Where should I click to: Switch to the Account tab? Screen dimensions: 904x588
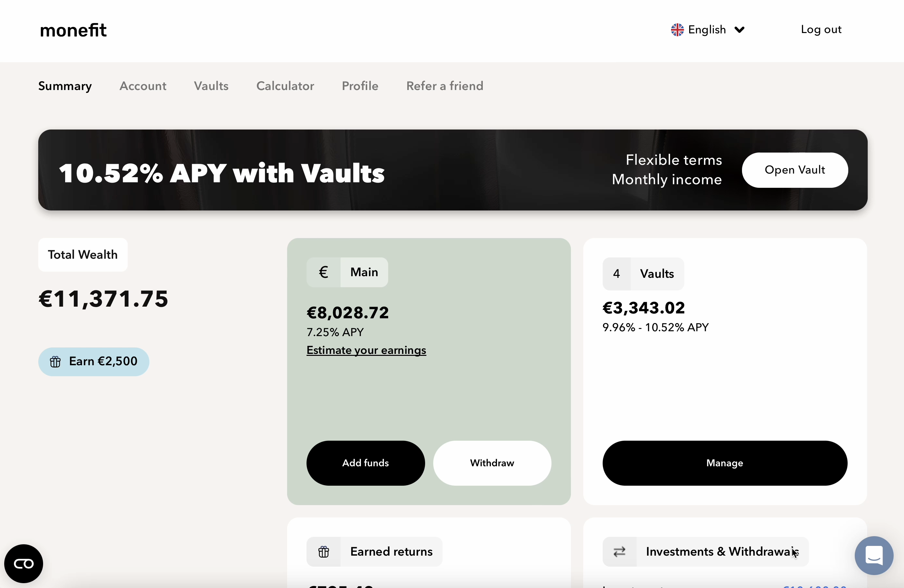tap(143, 86)
